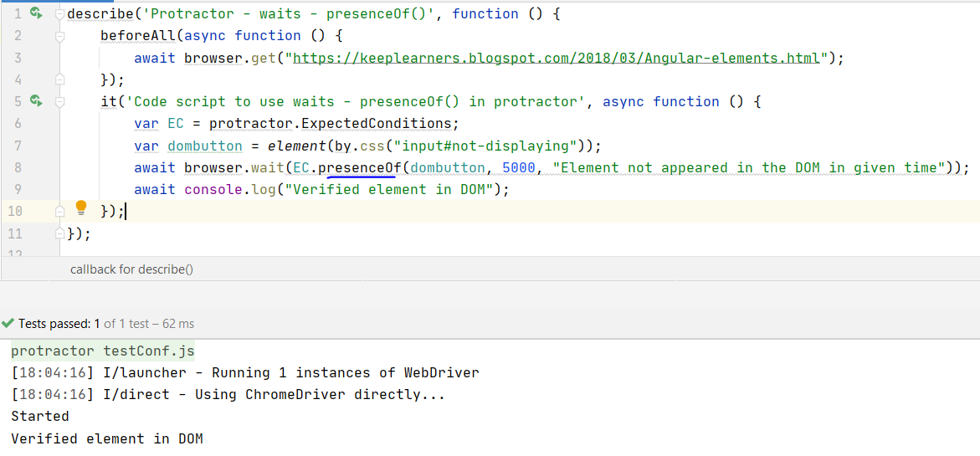Screen dimensions: 980x456
Task: Click the fold end marker on line 11
Action: [x=59, y=233]
